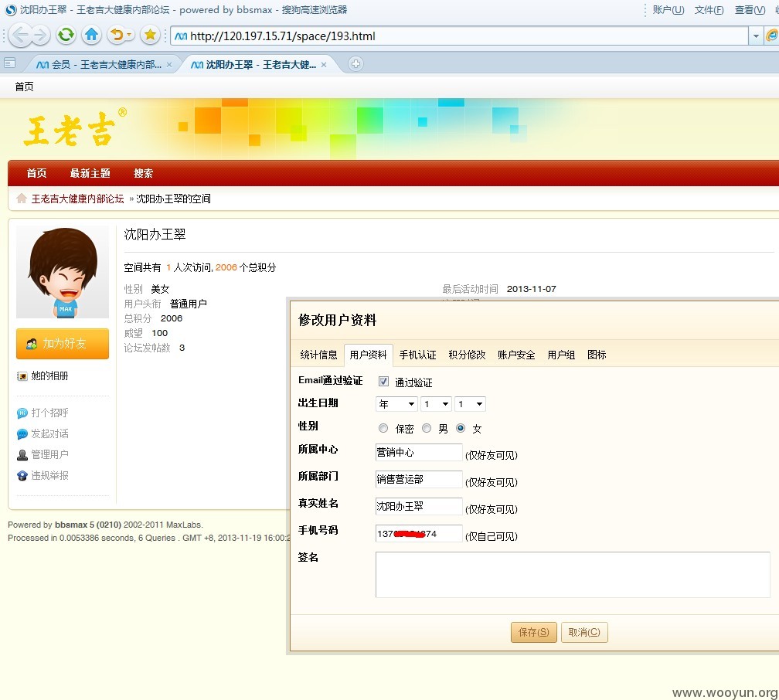
Task: Click the tab list icon left of tabs
Action: pos(9,63)
